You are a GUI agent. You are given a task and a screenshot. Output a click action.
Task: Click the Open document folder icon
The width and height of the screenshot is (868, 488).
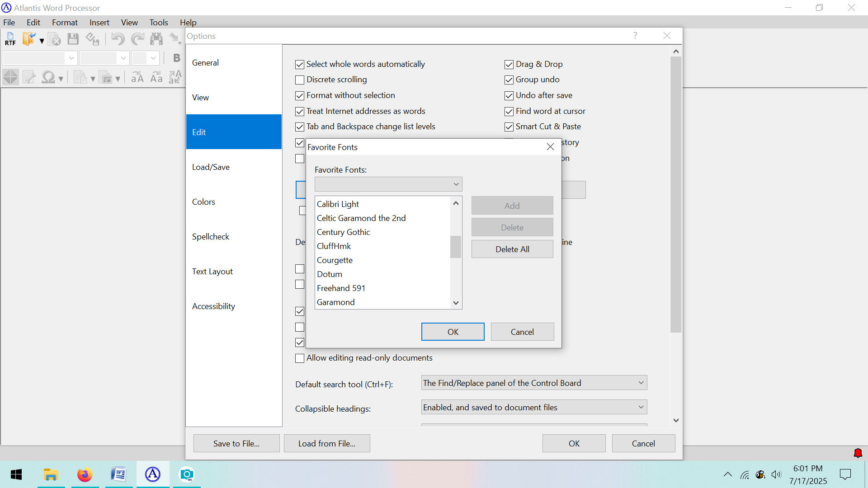(29, 39)
